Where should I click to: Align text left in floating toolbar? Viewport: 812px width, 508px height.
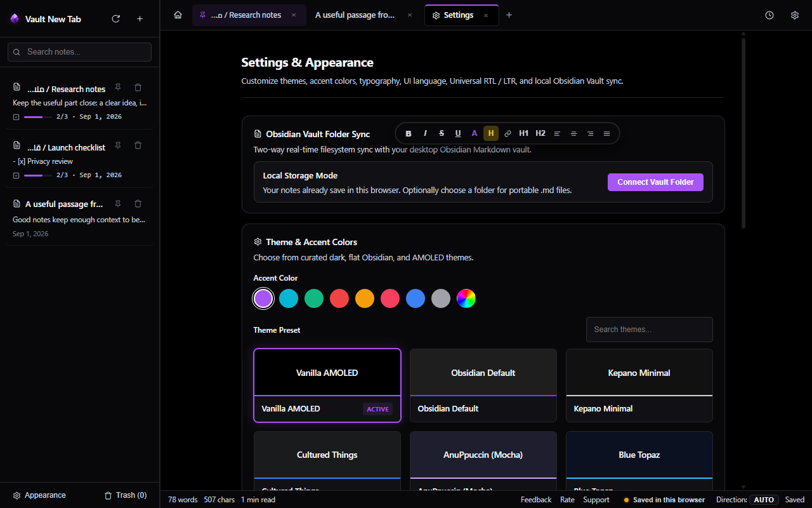(557, 133)
